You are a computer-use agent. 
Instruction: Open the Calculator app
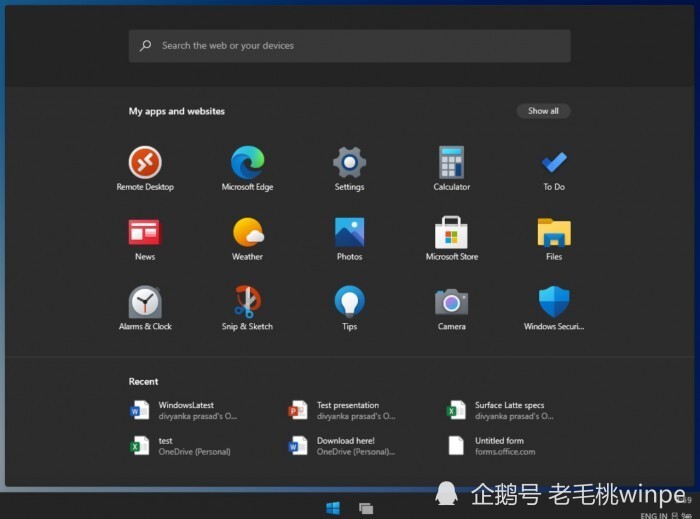click(x=451, y=169)
